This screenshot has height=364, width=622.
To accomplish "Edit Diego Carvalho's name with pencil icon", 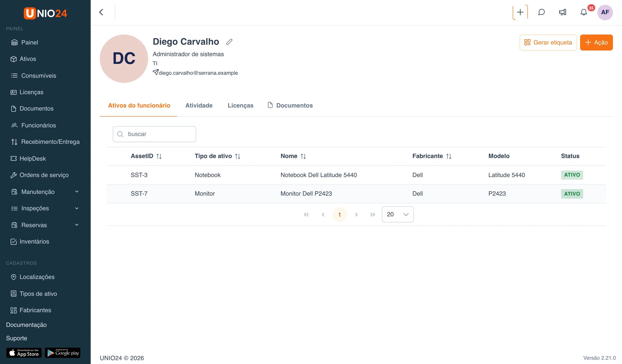I will [x=229, y=42].
